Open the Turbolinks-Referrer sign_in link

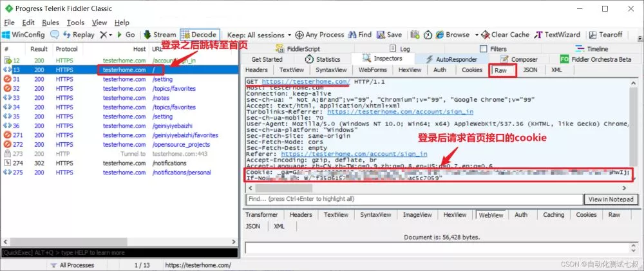click(400, 112)
